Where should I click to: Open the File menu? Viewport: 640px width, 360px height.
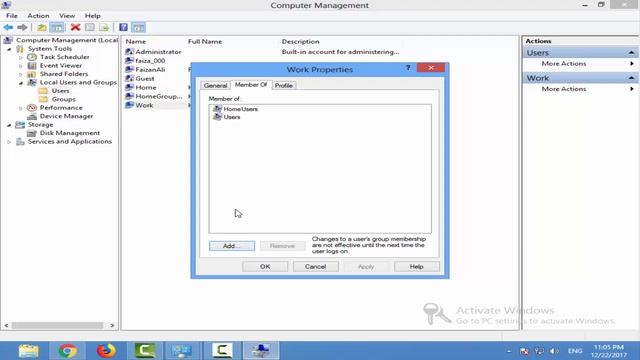[x=12, y=16]
